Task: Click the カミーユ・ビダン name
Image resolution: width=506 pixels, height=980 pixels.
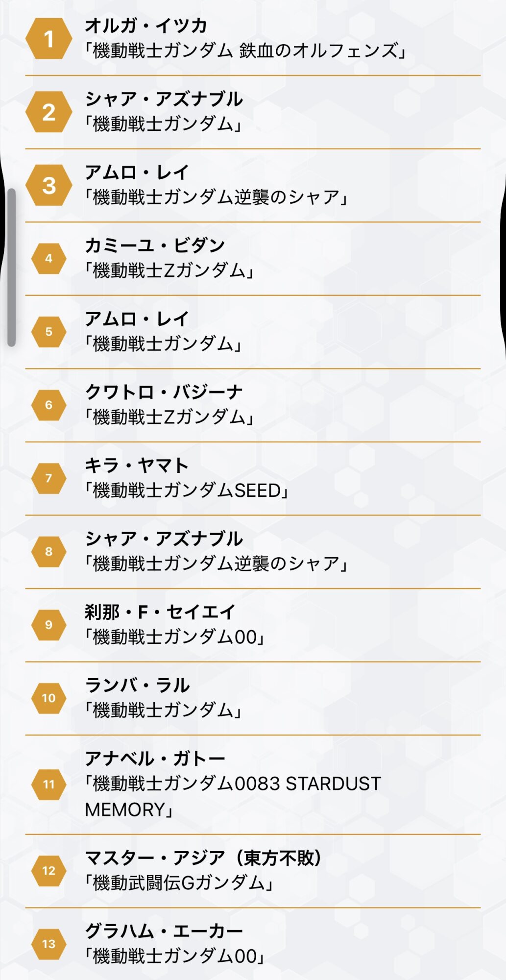Action: tap(155, 245)
